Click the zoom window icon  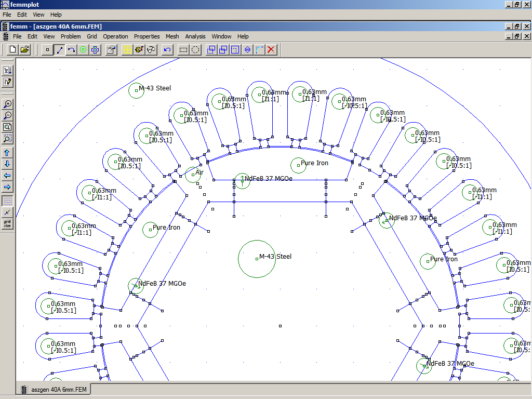click(7, 138)
